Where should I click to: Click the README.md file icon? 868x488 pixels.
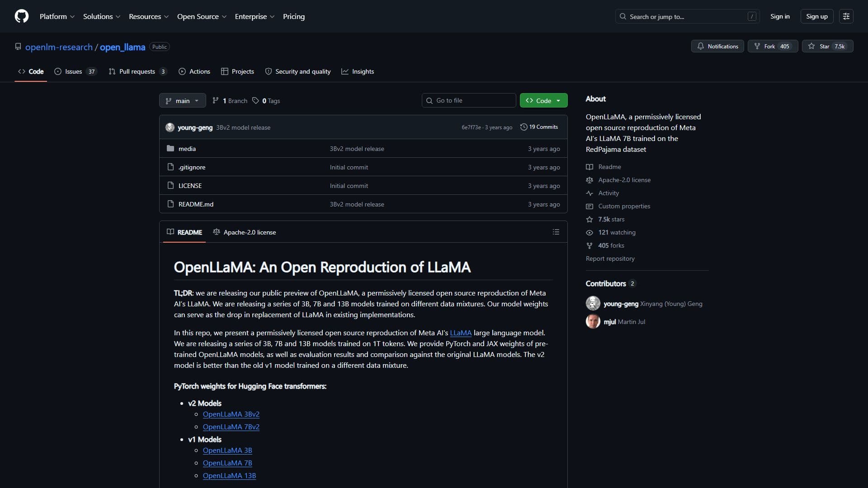[x=170, y=204]
